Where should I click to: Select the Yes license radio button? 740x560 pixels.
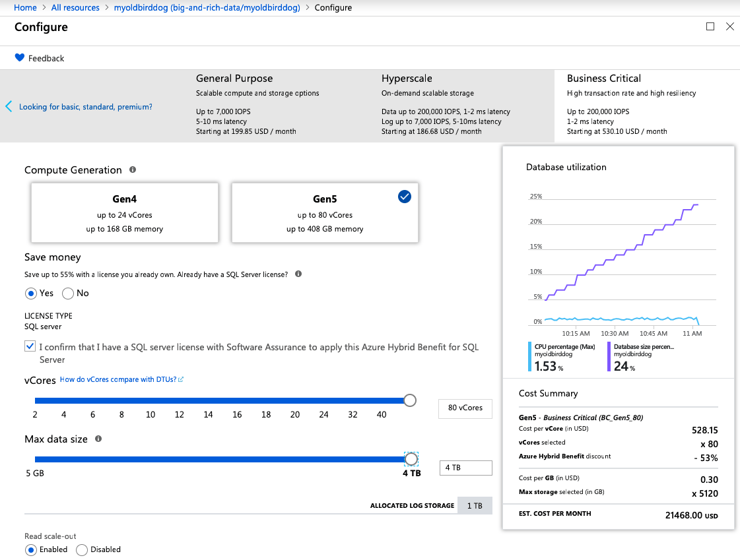point(30,294)
